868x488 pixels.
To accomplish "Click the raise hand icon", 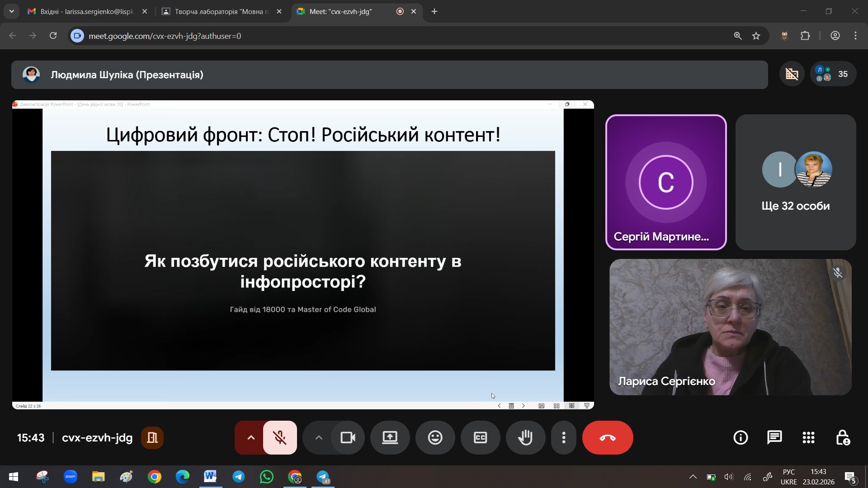I will (525, 437).
